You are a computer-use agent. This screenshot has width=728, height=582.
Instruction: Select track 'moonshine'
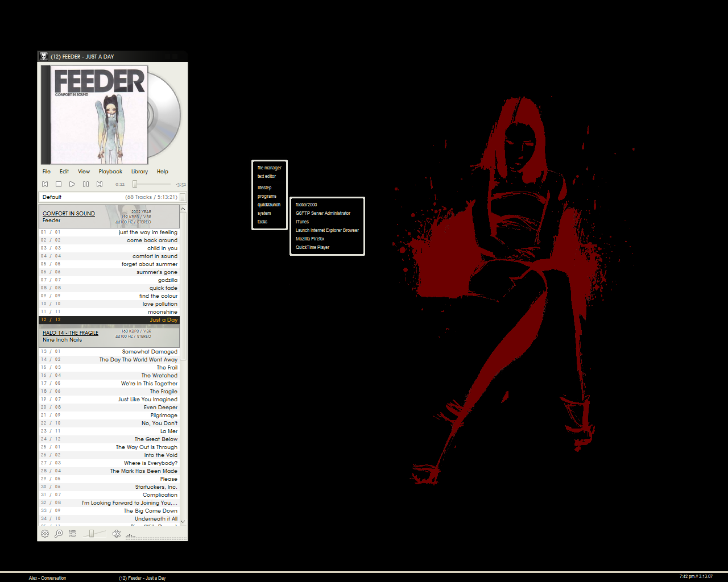point(109,312)
